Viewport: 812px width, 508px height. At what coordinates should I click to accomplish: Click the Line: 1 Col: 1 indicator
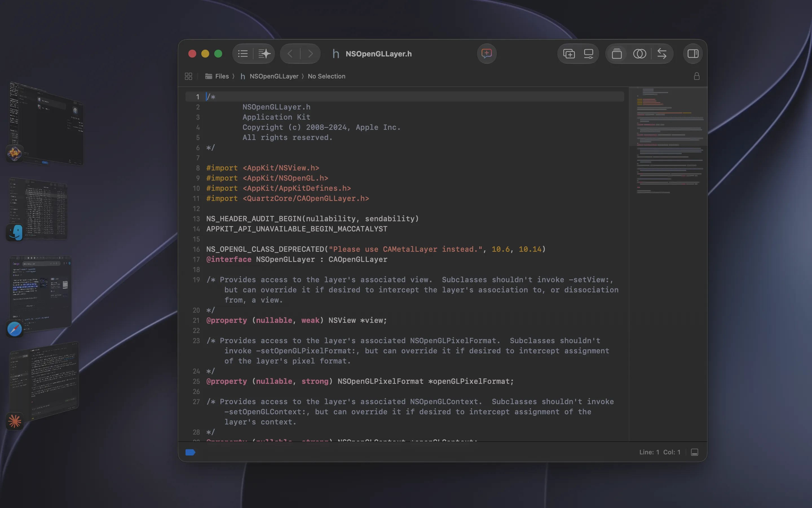tap(660, 452)
